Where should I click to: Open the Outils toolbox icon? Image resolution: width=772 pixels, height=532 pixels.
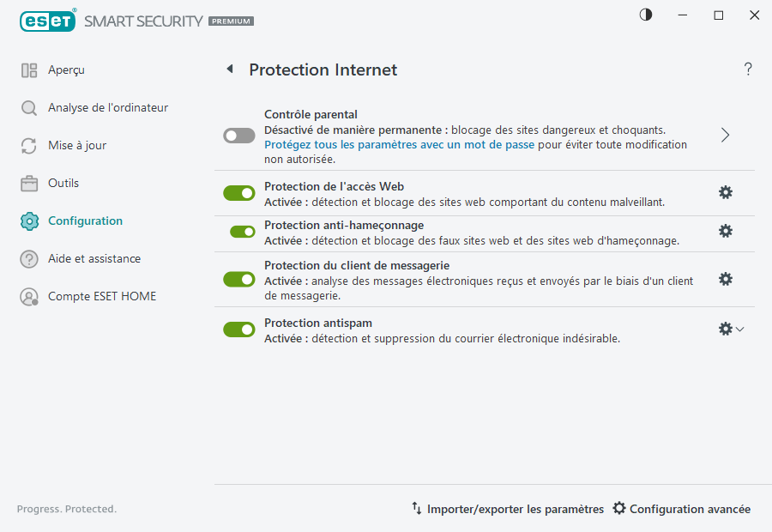coord(27,183)
